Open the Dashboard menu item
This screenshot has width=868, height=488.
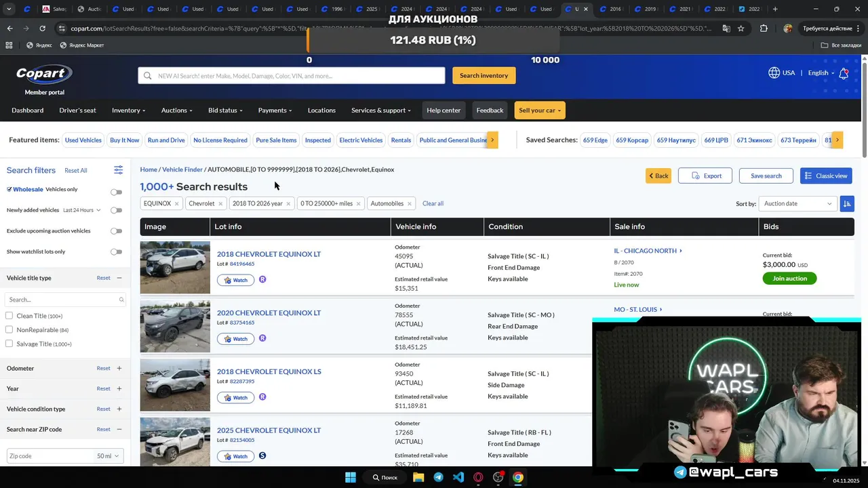27,110
